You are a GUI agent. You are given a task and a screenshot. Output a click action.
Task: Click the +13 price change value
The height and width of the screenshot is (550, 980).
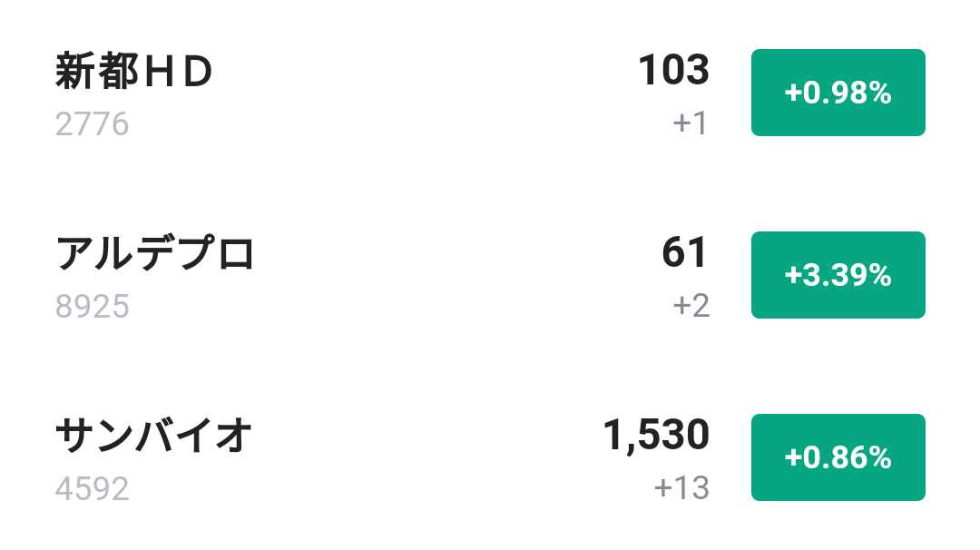(681, 489)
